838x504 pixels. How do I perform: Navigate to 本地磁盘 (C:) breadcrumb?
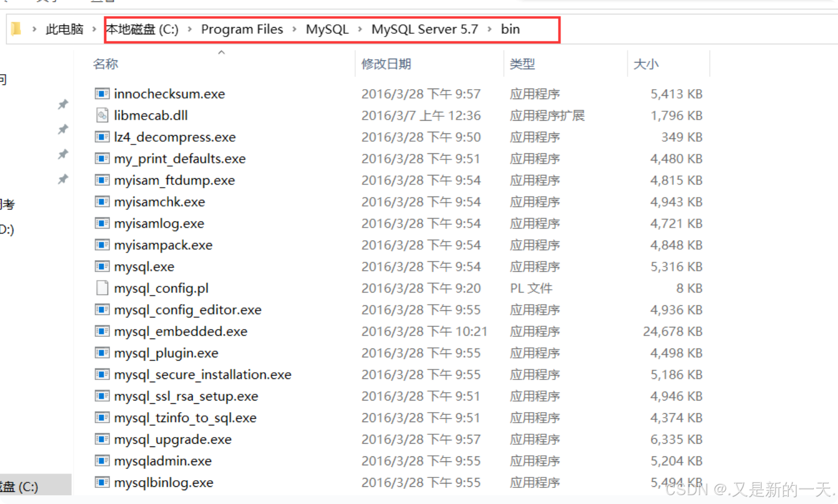tap(142, 29)
